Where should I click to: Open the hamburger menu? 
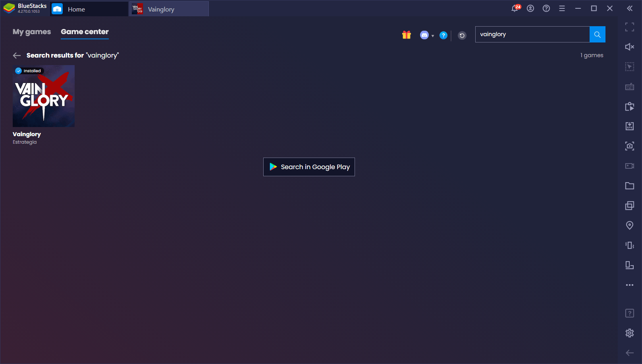(562, 8)
